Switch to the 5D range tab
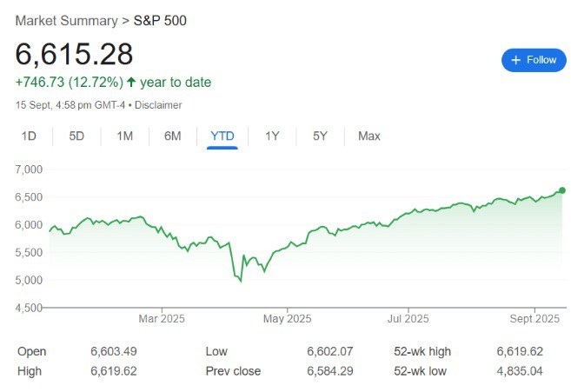This screenshot has height=392, width=571. click(76, 136)
